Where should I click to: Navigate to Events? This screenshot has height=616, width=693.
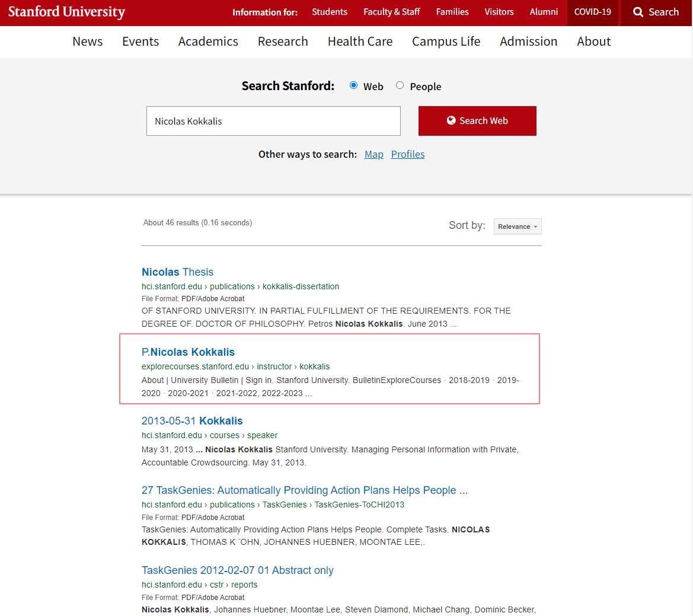pyautogui.click(x=140, y=42)
